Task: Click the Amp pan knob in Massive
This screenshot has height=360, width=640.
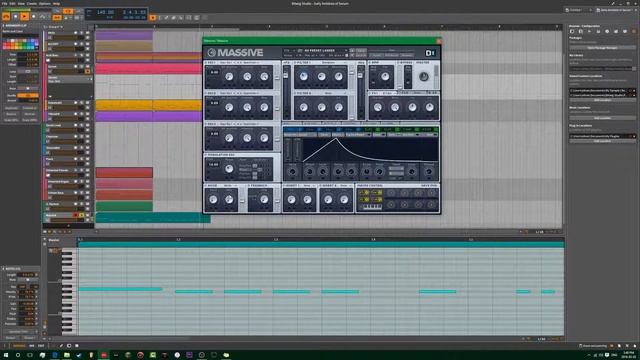Action: point(385,77)
